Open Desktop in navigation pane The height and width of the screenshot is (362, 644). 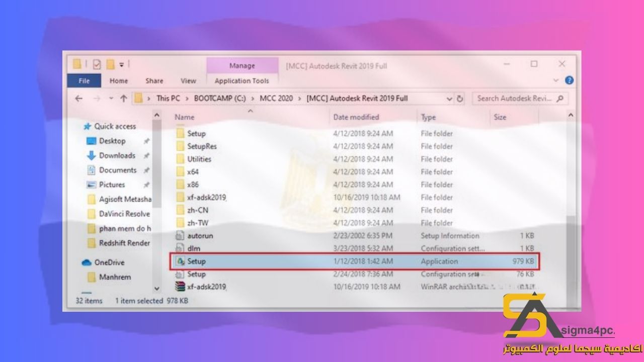pos(112,141)
